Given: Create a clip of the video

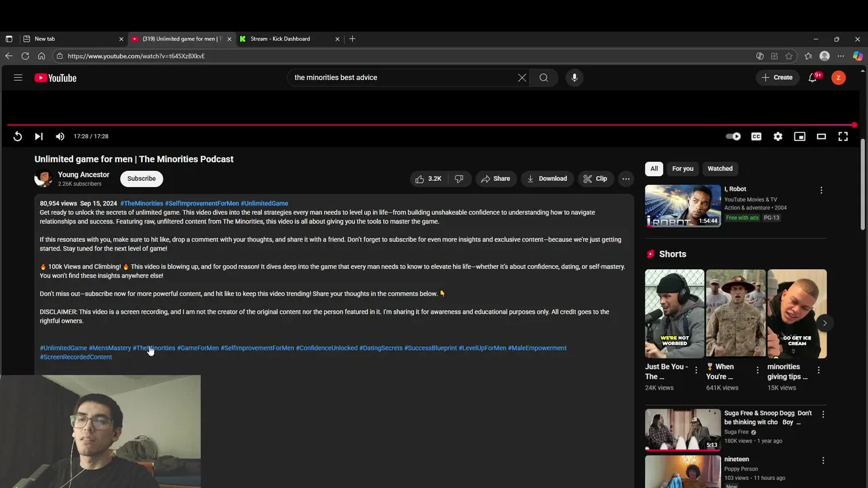Looking at the screenshot, I should coord(595,179).
